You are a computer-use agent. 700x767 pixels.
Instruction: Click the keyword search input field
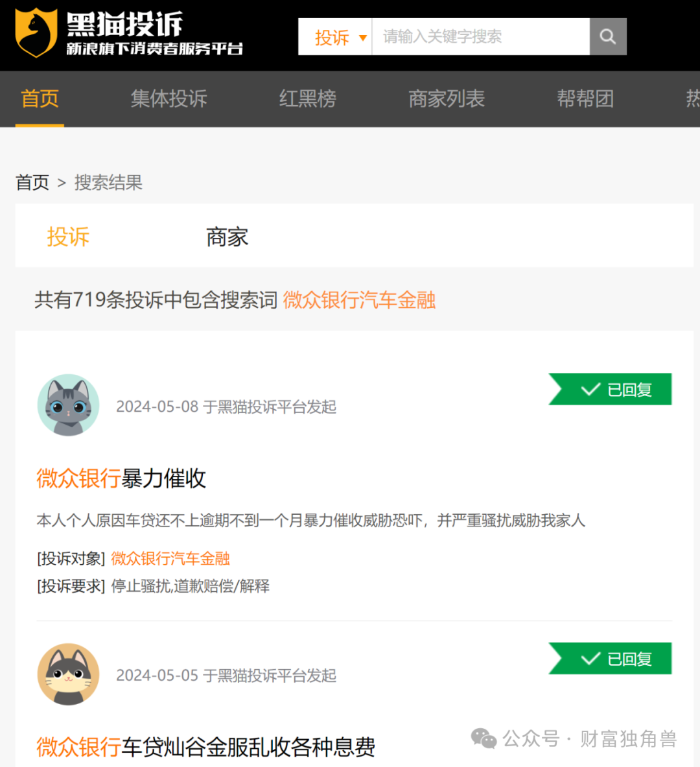tap(481, 37)
